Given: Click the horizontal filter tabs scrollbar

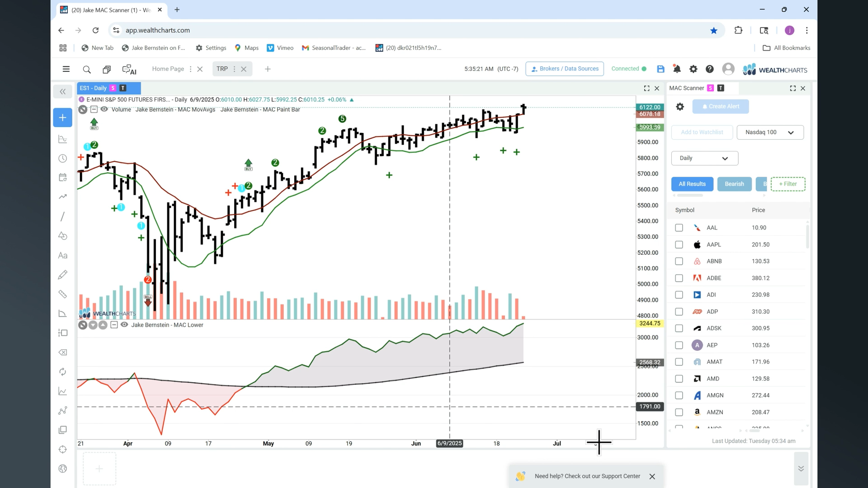Looking at the screenshot, I should pyautogui.click(x=690, y=196).
